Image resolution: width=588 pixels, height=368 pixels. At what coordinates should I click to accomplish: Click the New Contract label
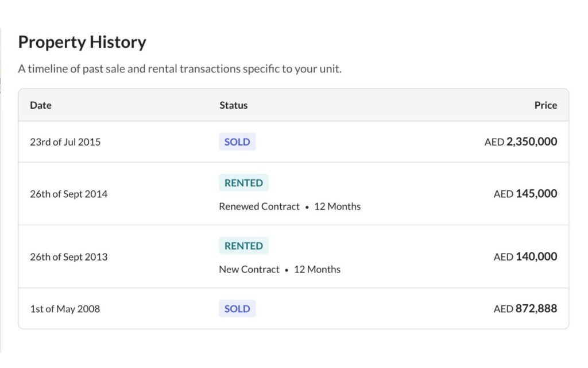pos(249,269)
